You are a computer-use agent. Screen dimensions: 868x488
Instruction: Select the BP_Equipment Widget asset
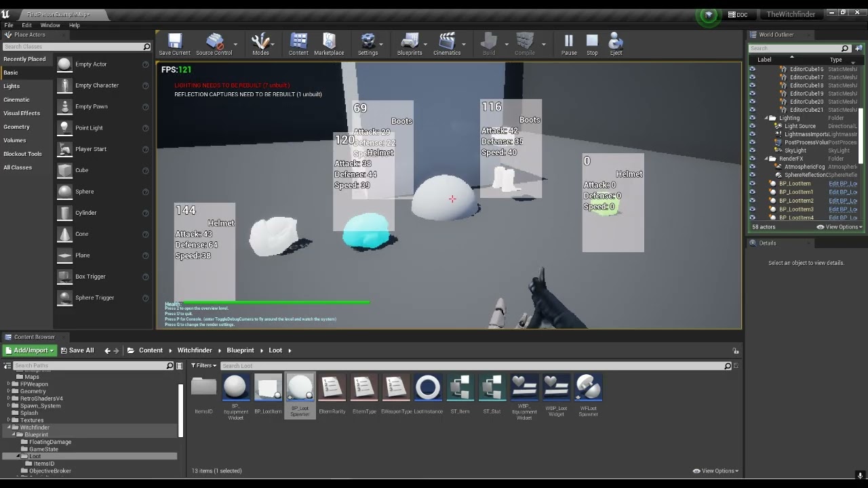[x=235, y=397]
